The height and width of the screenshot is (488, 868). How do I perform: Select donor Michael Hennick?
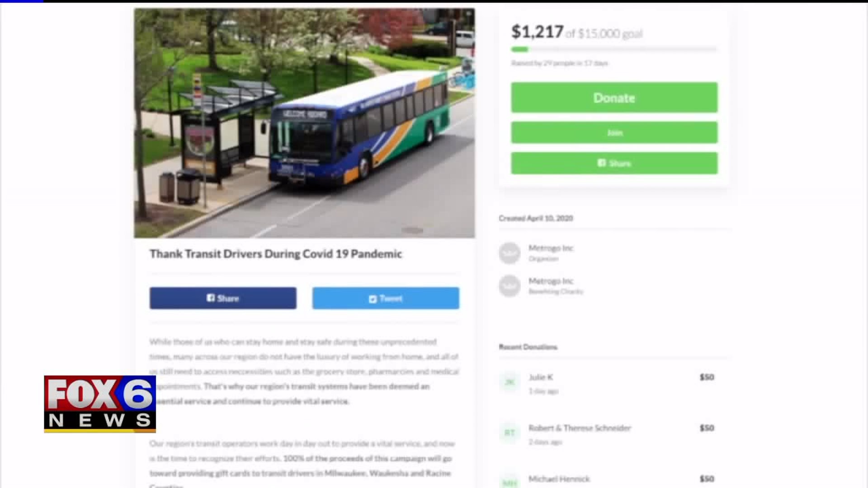(559, 479)
